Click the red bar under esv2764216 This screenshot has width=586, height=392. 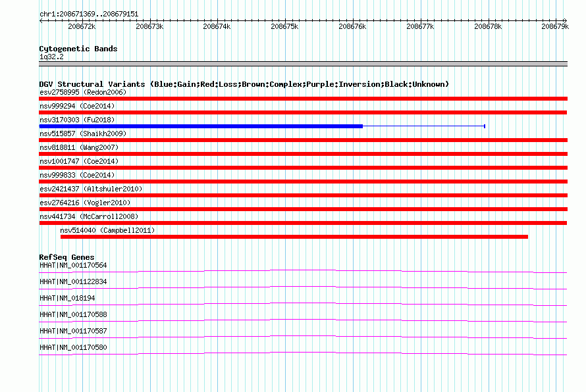tap(303, 209)
